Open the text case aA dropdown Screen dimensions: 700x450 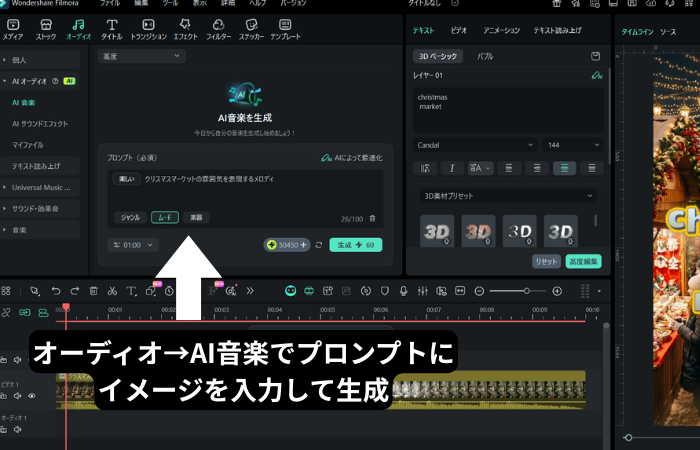click(x=480, y=168)
